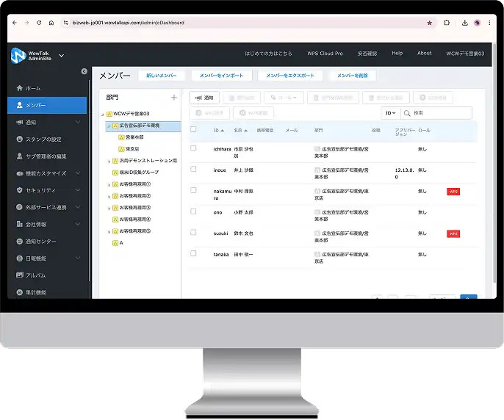
Task: Open アルバム in the sidebar
Action: [x=47, y=275]
